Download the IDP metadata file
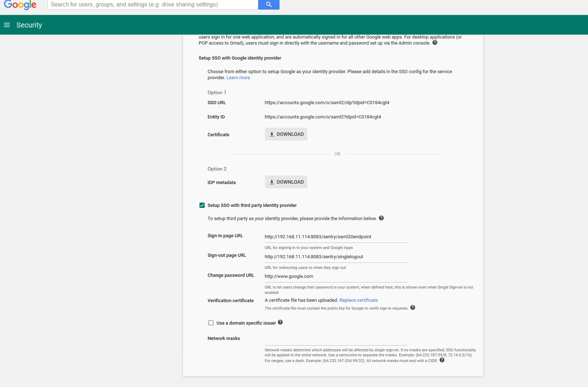This screenshot has height=387, width=588. [x=286, y=182]
